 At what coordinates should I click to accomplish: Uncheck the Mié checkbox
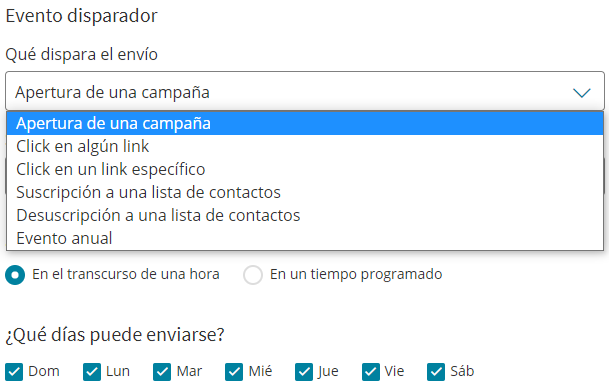234,372
